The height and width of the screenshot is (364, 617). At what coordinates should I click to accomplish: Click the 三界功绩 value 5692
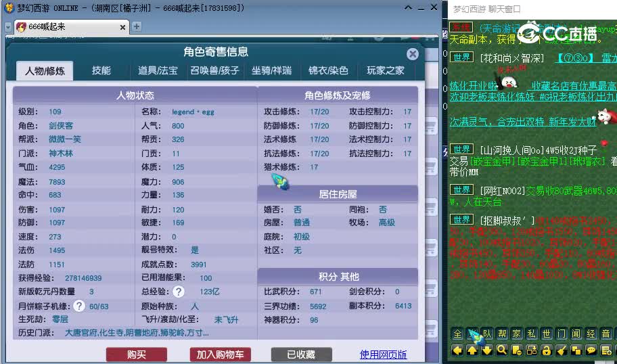(318, 306)
